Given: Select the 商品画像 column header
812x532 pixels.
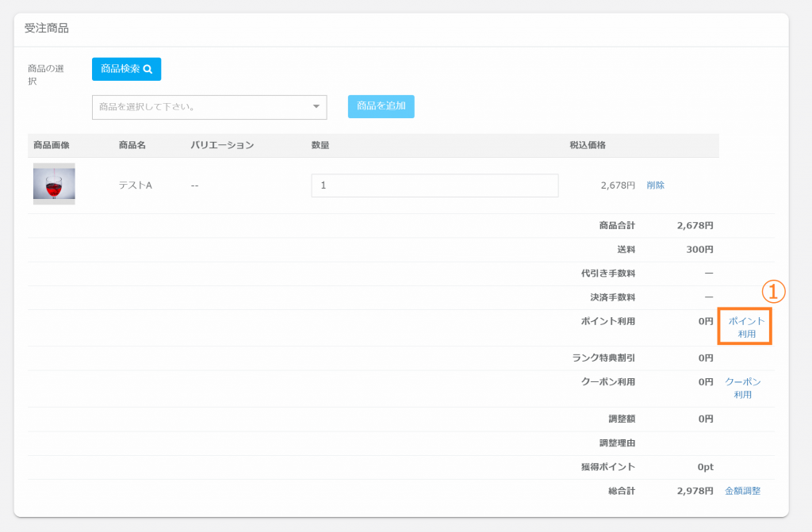Looking at the screenshot, I should (52, 145).
